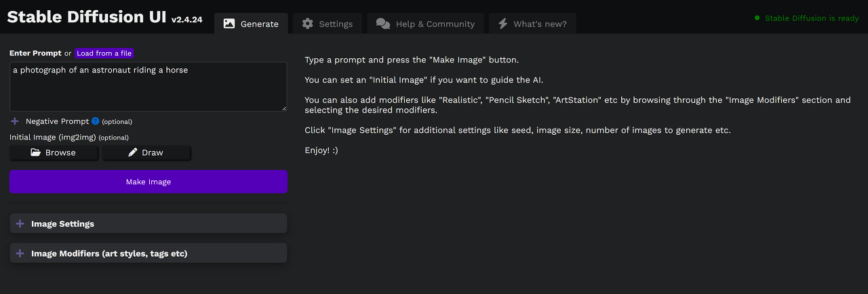Click the Enter Prompt label

35,53
